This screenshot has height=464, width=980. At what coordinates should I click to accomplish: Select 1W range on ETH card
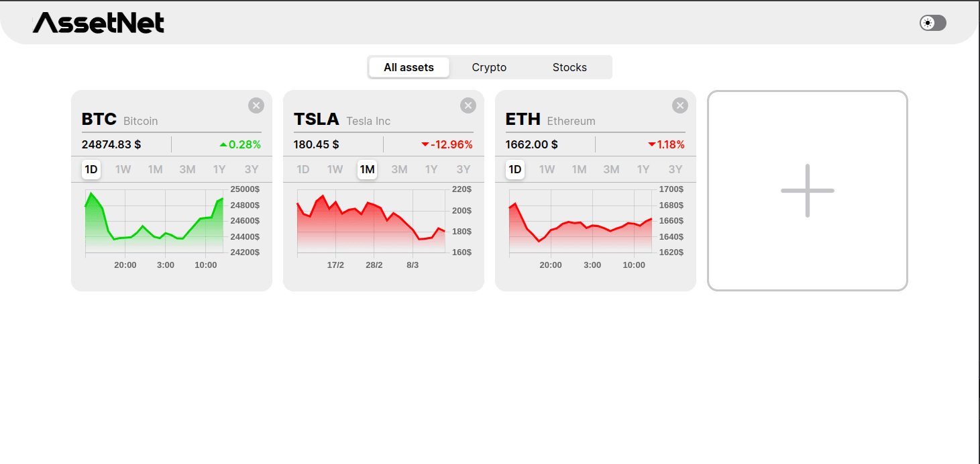(x=547, y=169)
